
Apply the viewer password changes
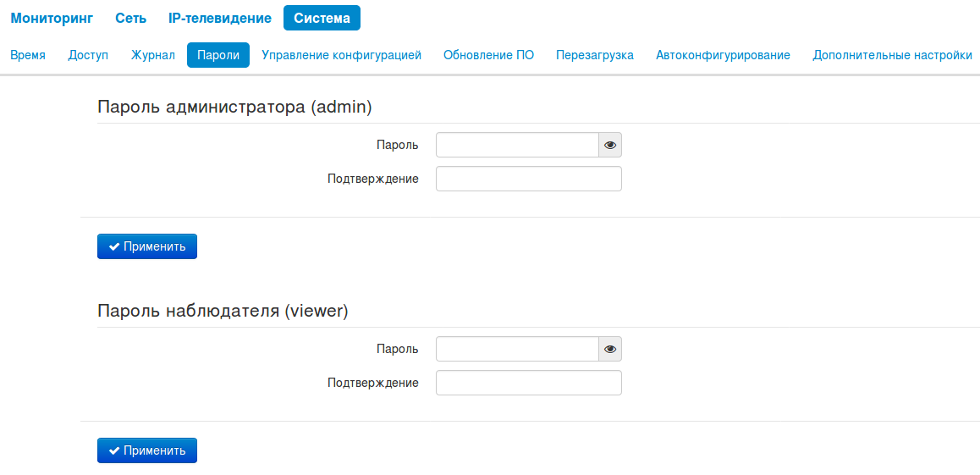(147, 450)
